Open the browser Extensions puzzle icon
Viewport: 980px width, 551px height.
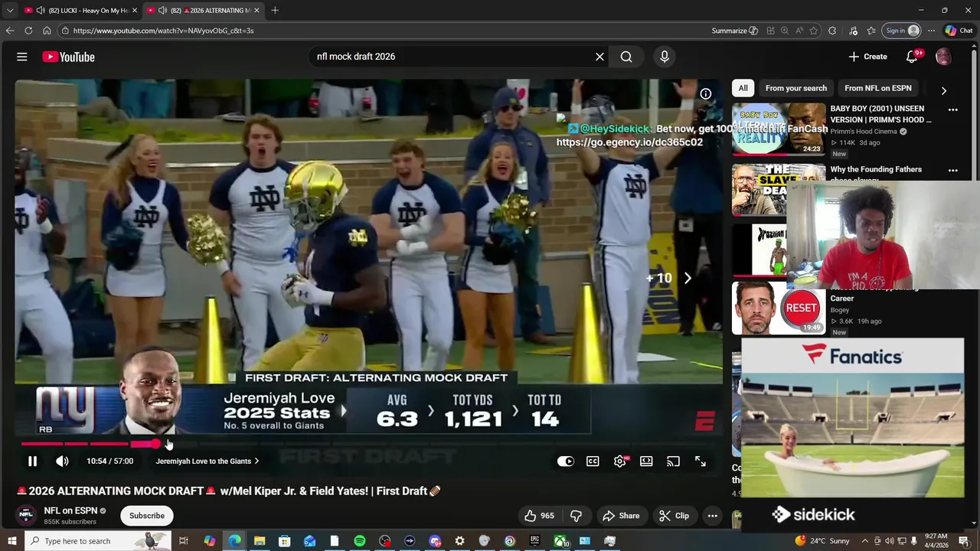832,31
